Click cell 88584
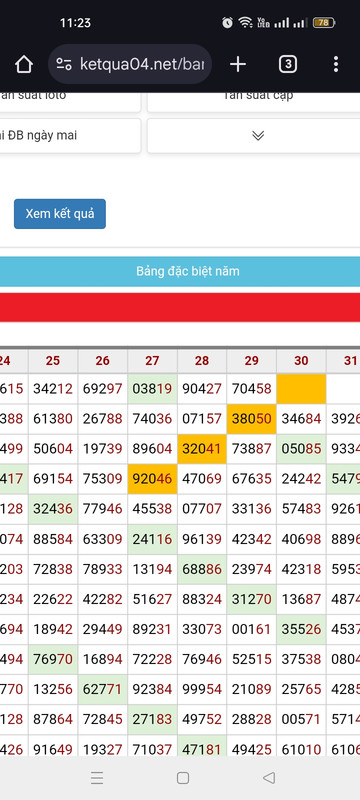The height and width of the screenshot is (800, 360). click(x=53, y=540)
